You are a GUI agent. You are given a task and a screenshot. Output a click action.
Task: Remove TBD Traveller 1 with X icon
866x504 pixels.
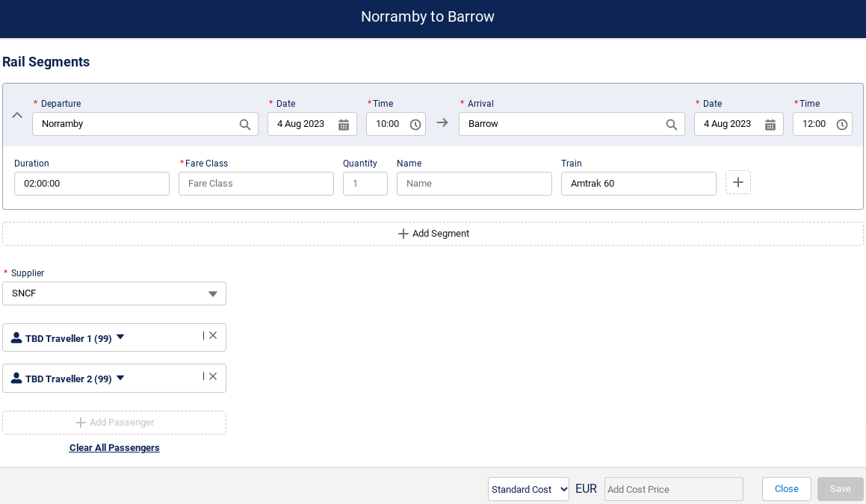coord(213,336)
